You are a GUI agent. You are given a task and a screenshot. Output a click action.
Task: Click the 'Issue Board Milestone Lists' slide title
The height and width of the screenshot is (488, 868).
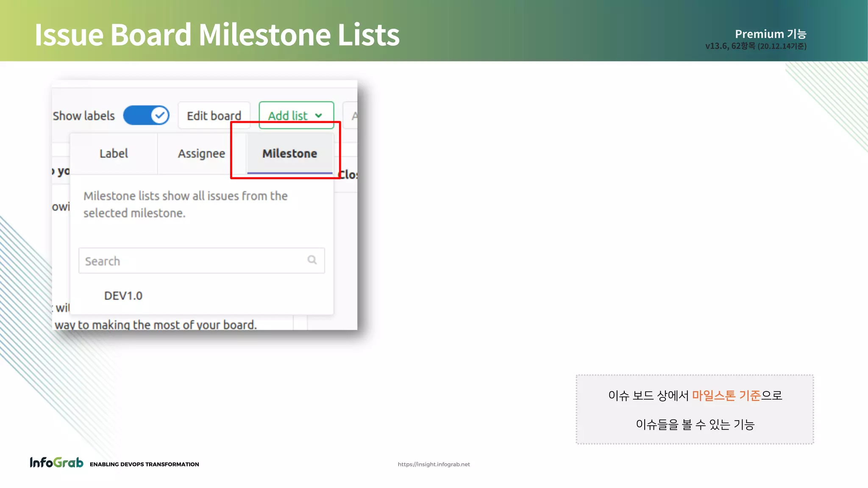(x=217, y=34)
